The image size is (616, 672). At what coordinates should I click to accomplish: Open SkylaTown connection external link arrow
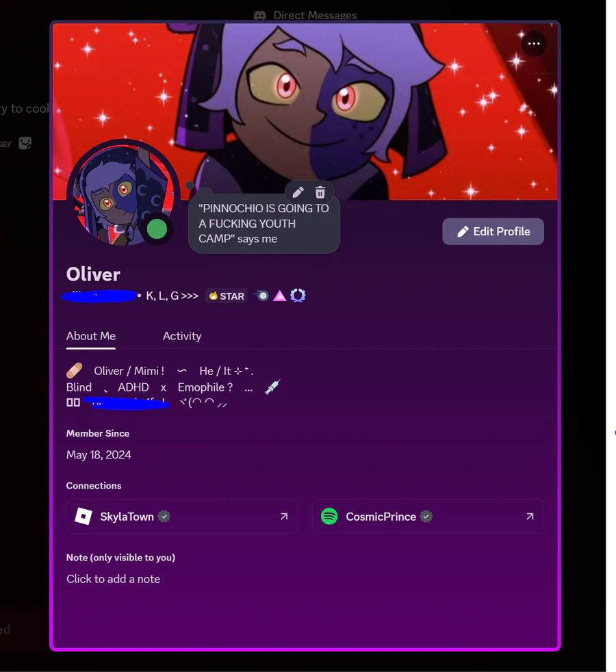click(284, 517)
